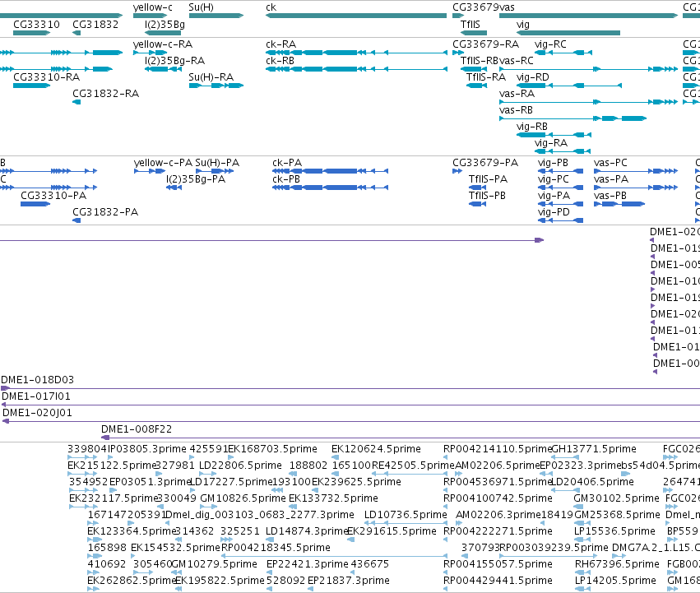Click the ck-PB protein label

286,179
